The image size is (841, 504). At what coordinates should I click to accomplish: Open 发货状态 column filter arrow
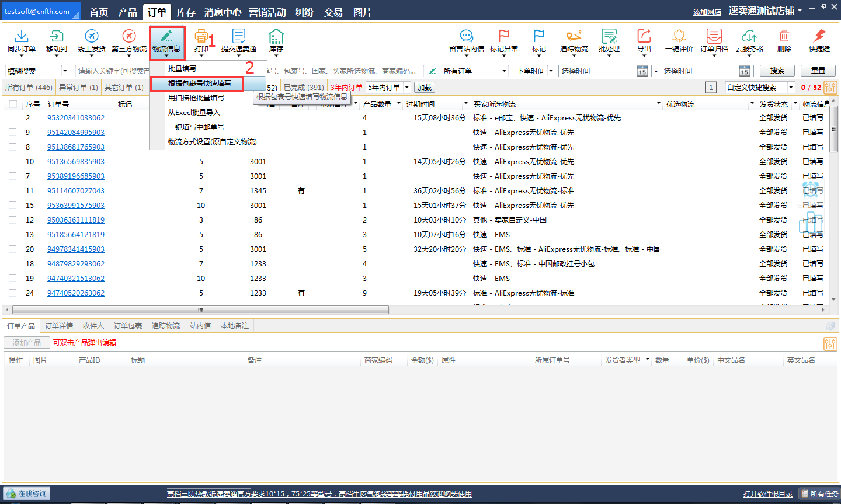point(795,104)
